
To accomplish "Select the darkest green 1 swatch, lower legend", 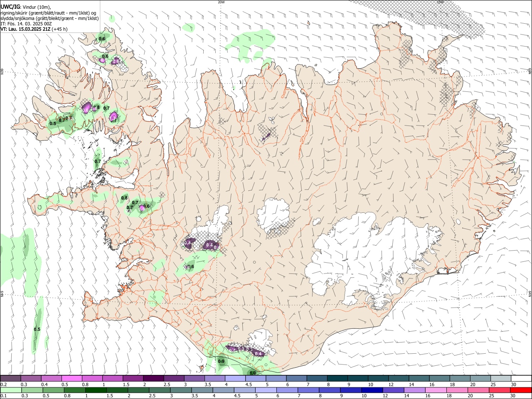I will point(96,390).
